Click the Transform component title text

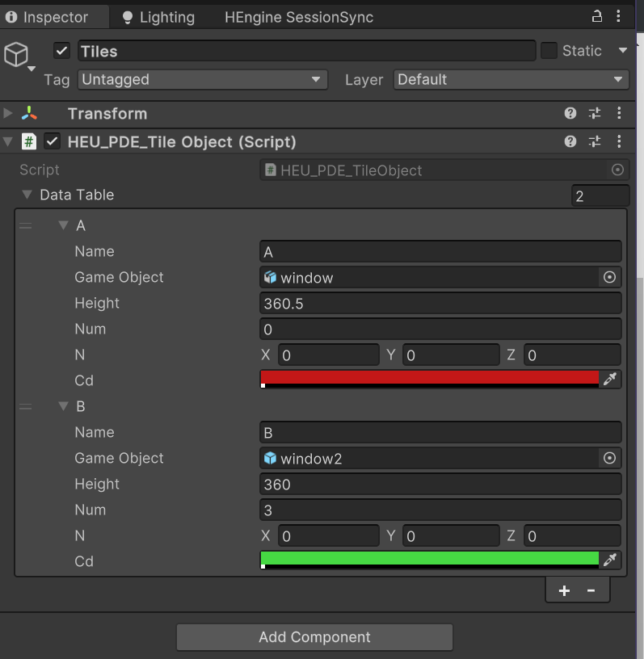pos(107,114)
